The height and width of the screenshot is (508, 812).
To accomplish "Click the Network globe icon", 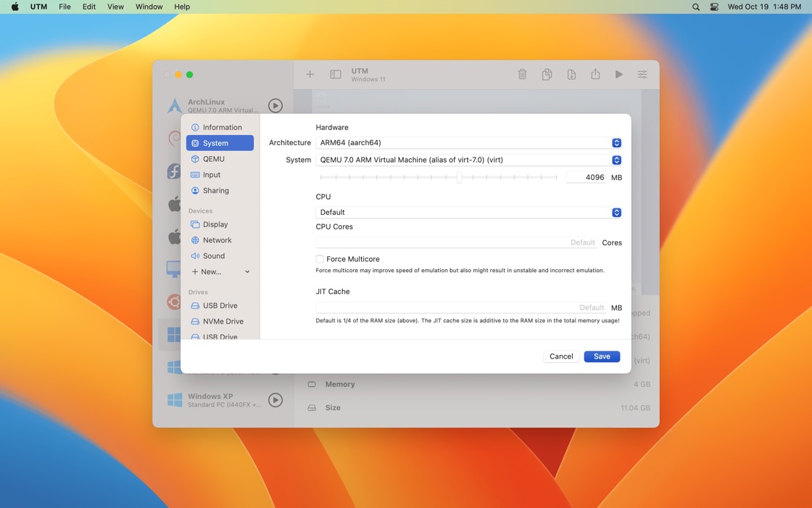I will tap(195, 240).
